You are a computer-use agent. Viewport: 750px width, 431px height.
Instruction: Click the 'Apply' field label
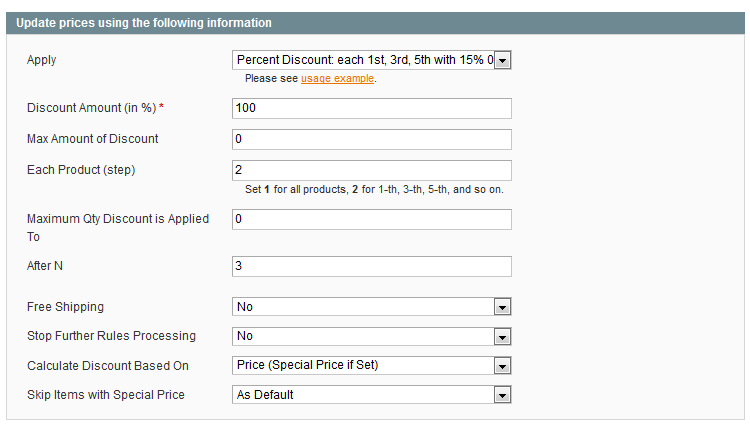pos(42,60)
